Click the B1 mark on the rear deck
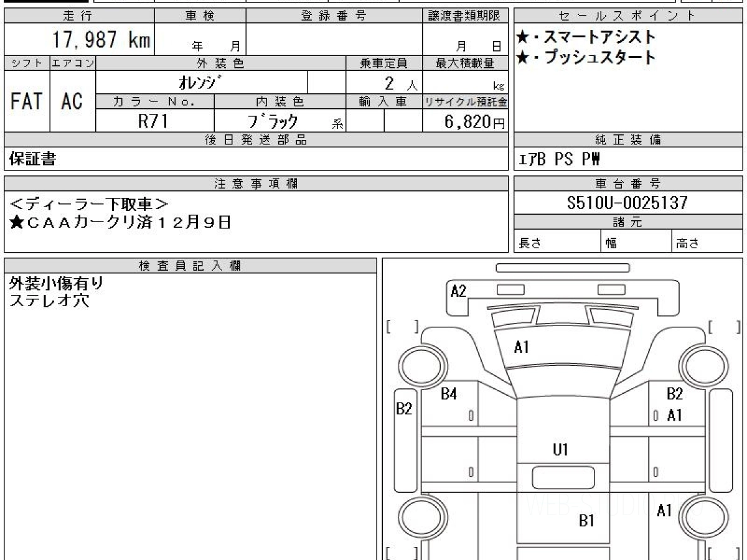 [x=587, y=521]
